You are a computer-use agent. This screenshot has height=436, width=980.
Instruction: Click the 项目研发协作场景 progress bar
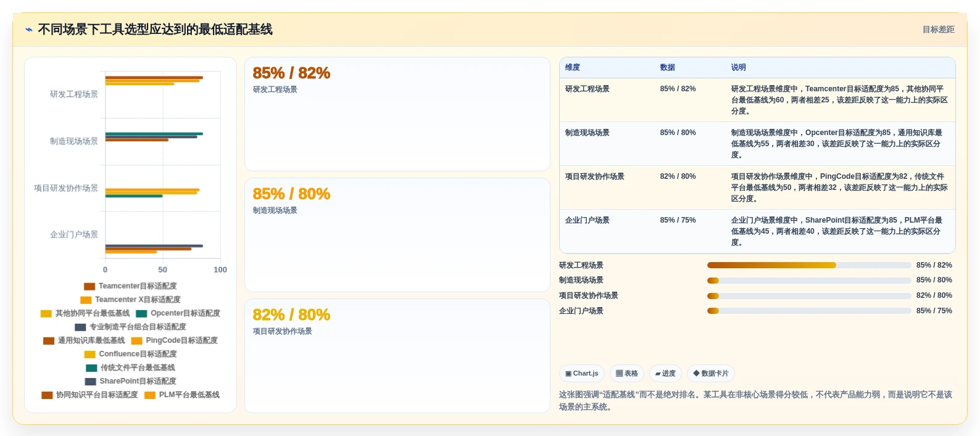[x=809, y=296]
